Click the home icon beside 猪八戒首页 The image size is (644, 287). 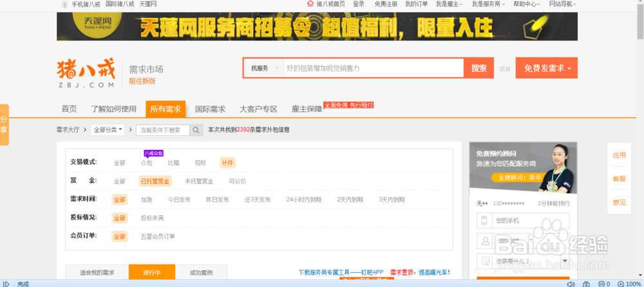pyautogui.click(x=310, y=4)
